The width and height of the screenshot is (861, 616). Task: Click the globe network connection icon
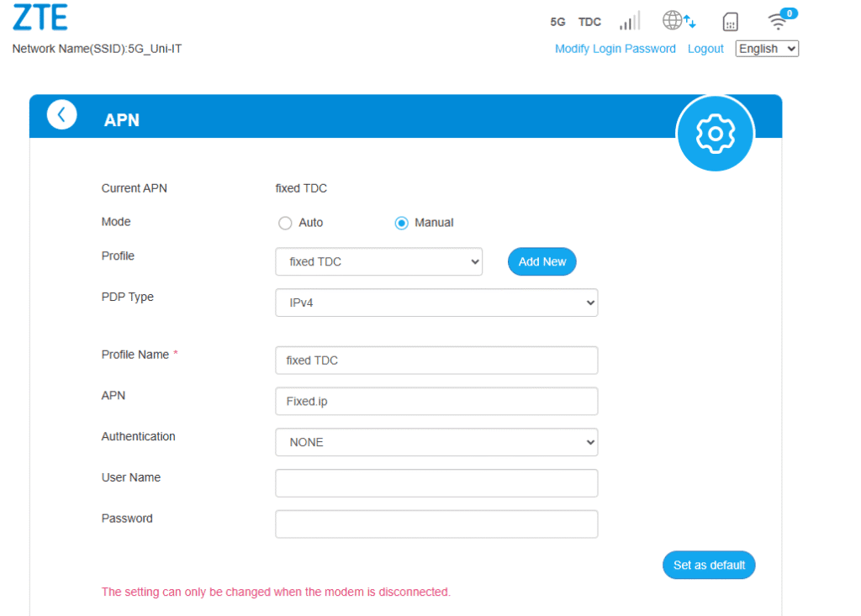tap(679, 20)
